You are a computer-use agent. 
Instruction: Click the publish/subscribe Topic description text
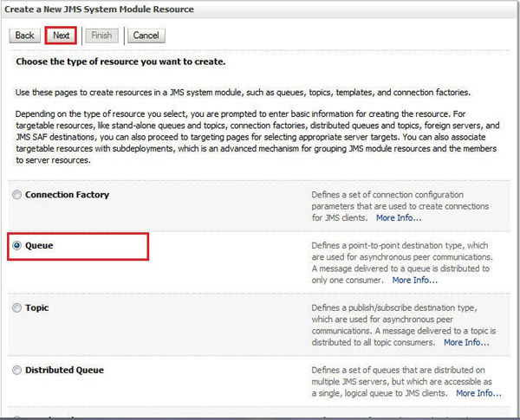404,320
